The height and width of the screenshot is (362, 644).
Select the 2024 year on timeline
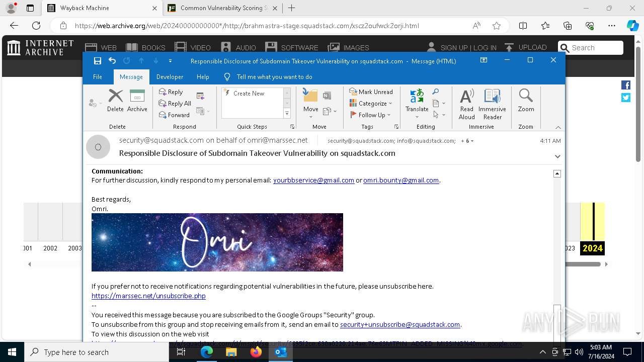click(x=592, y=248)
